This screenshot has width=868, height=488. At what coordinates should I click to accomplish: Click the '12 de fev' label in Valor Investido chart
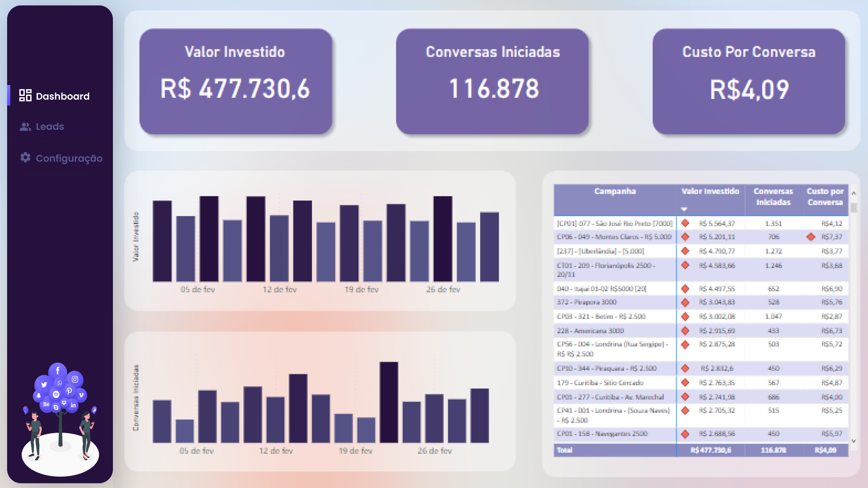280,290
